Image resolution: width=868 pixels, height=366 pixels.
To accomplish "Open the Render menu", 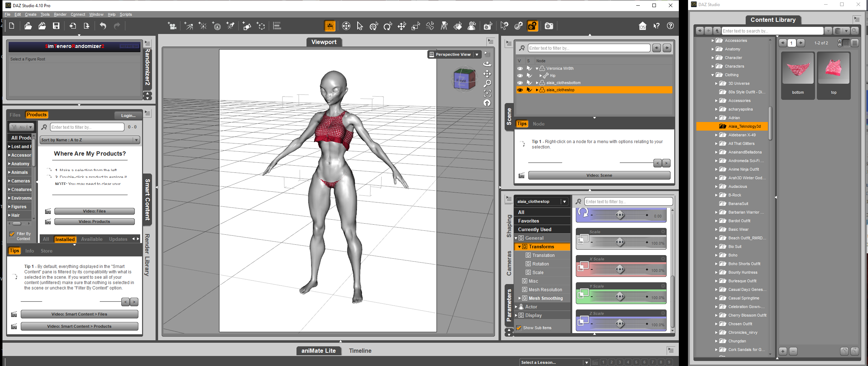I will [60, 14].
